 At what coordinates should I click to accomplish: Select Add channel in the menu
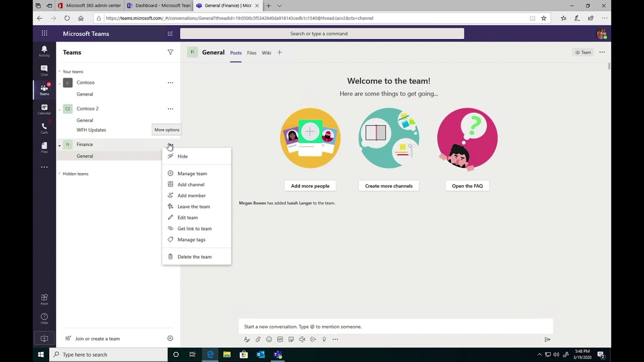196,185
